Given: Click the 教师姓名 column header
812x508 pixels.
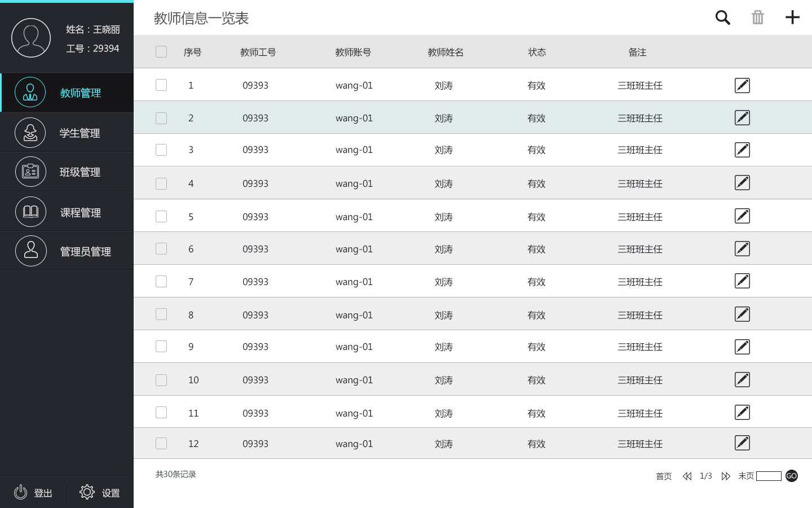Looking at the screenshot, I should (x=446, y=52).
